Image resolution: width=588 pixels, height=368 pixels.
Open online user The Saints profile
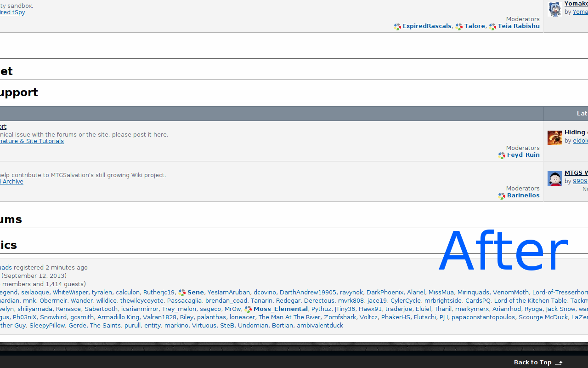105,326
